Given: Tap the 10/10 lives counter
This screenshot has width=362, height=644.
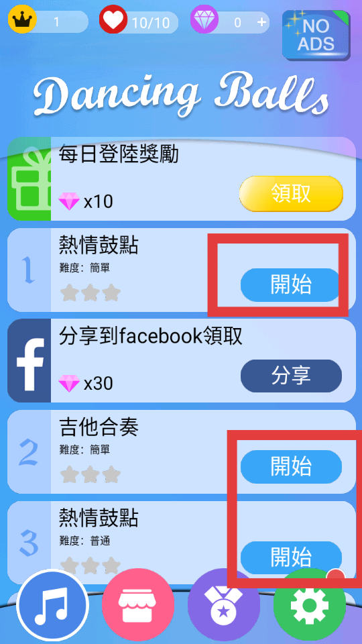Looking at the screenshot, I should tap(149, 23).
